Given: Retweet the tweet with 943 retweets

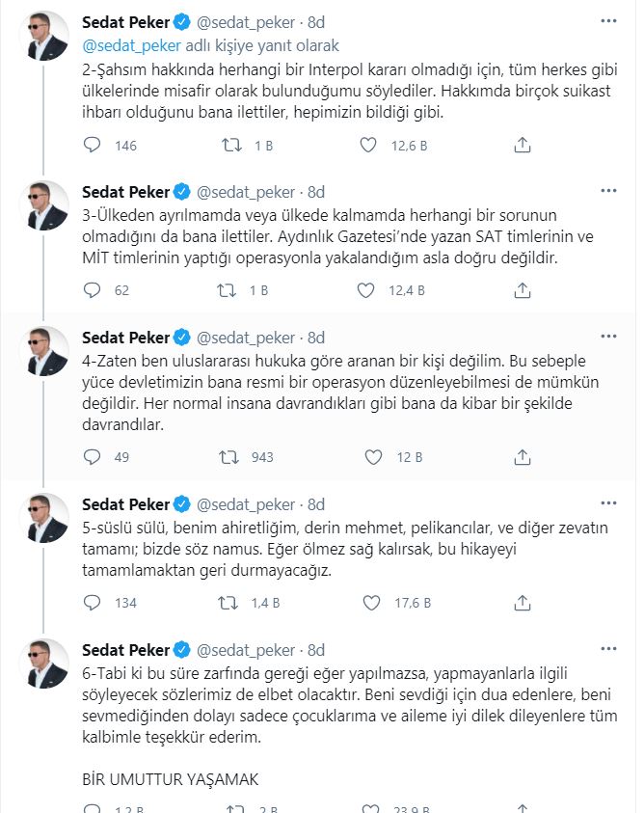Looking at the screenshot, I should pos(228,457).
